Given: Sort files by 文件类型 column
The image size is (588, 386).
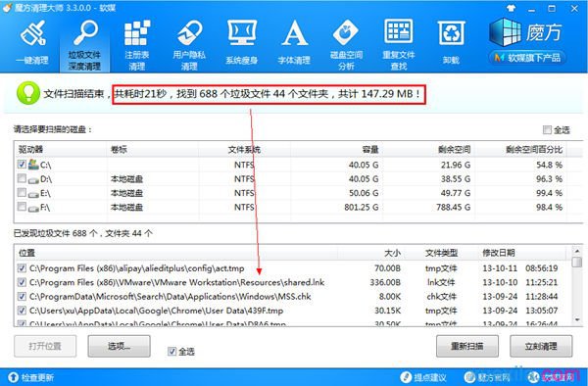Looking at the screenshot, I should [x=441, y=253].
